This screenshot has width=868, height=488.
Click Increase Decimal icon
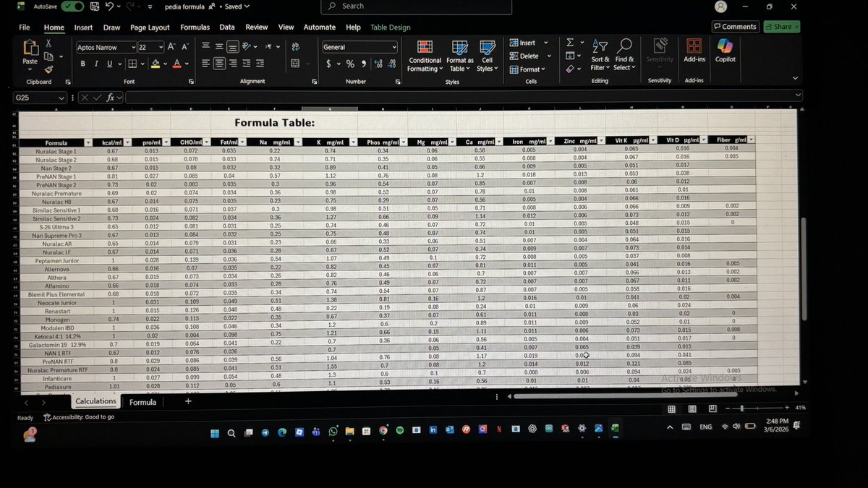point(379,64)
